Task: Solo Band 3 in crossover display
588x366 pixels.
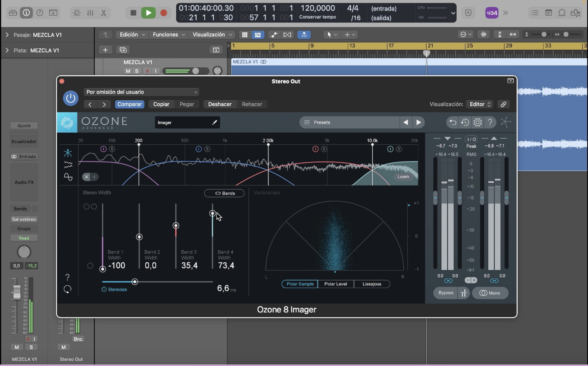Action: [x=324, y=149]
